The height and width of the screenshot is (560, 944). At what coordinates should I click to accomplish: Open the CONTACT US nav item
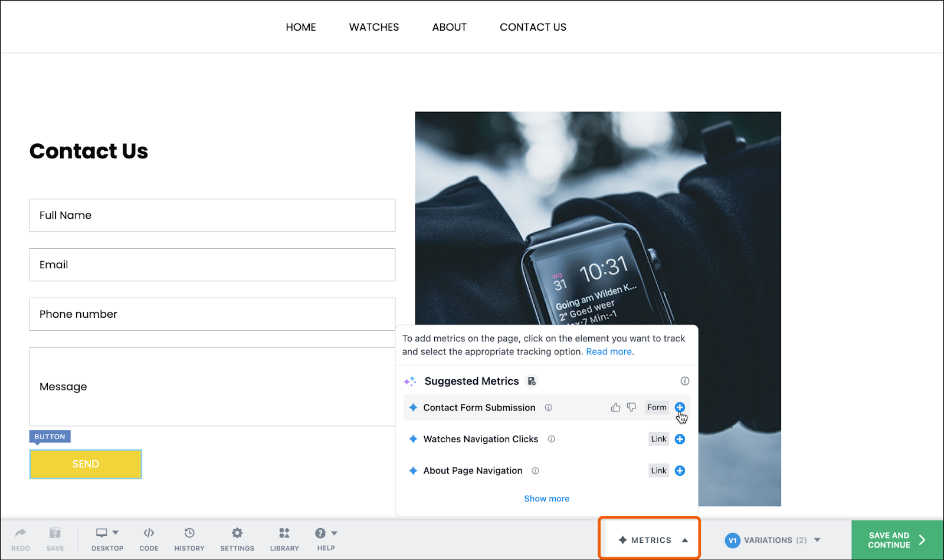point(533,27)
